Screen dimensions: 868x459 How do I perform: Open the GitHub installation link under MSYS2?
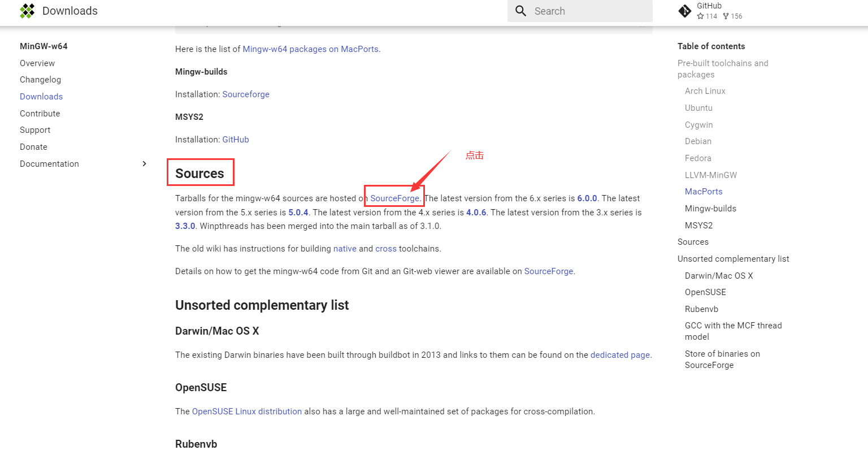[236, 139]
